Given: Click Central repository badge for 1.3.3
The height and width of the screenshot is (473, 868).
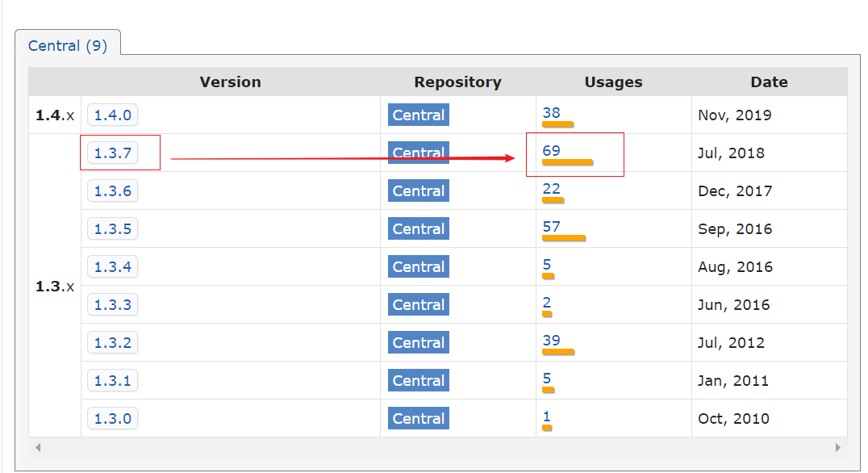Looking at the screenshot, I should [x=419, y=304].
